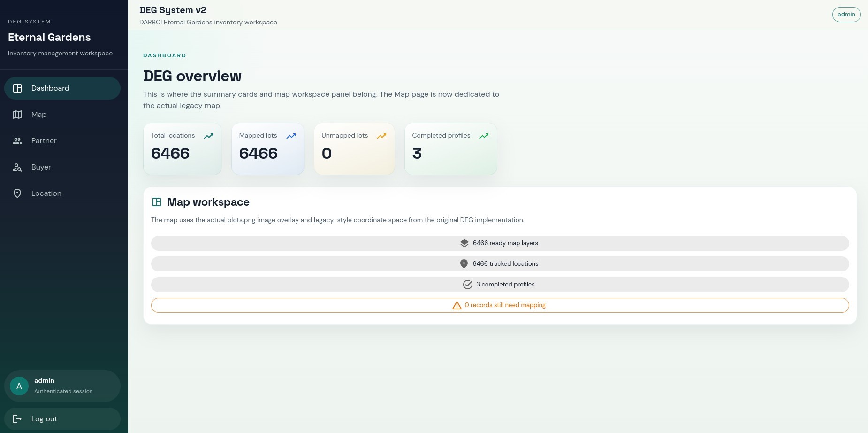Click the Map fold icon in sidebar
This screenshot has height=433, width=868.
coord(17,115)
